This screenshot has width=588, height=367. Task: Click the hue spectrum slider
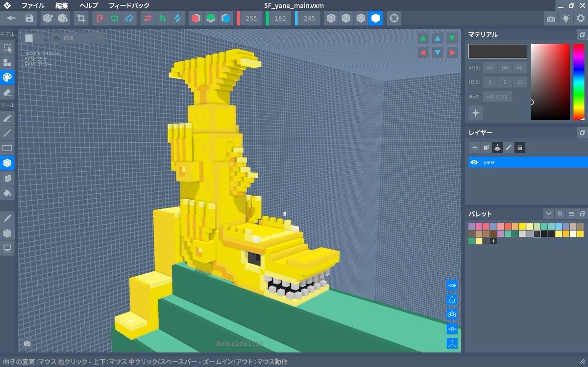[579, 82]
